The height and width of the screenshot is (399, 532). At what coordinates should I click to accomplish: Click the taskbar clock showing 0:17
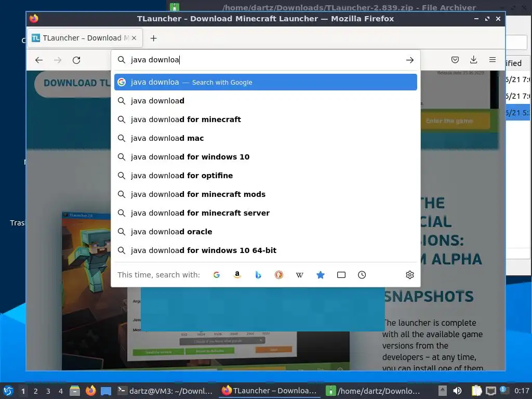[522, 391]
